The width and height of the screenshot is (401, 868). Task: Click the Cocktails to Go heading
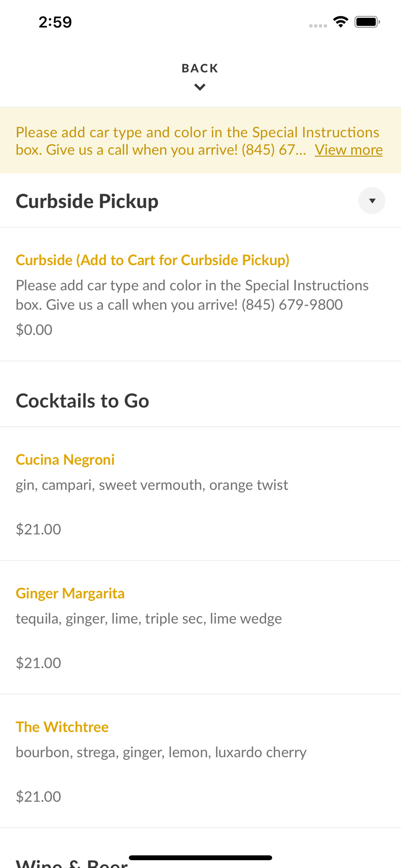pyautogui.click(x=82, y=401)
